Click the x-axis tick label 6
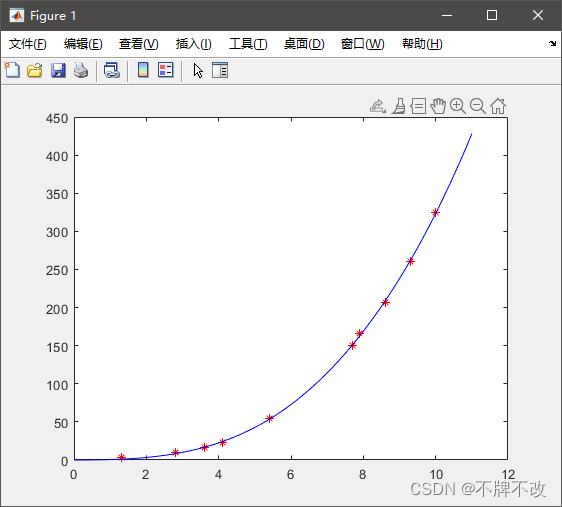 click(x=291, y=474)
